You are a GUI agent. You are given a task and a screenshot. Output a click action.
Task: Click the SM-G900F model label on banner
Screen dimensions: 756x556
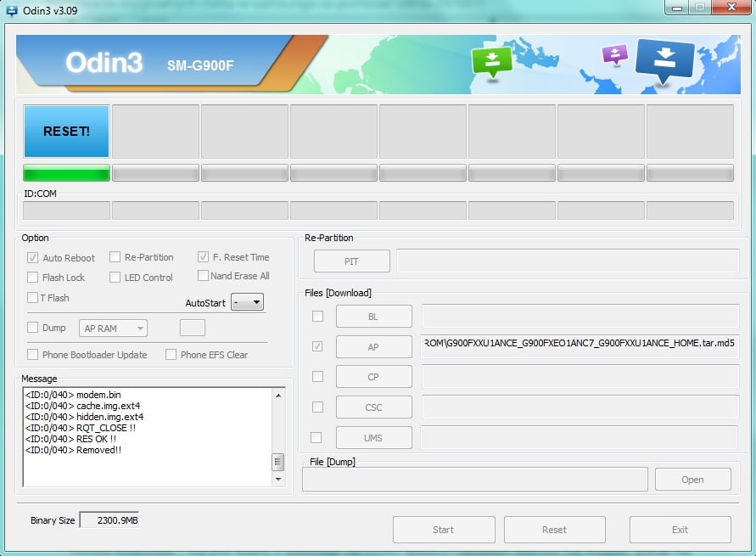pyautogui.click(x=200, y=65)
